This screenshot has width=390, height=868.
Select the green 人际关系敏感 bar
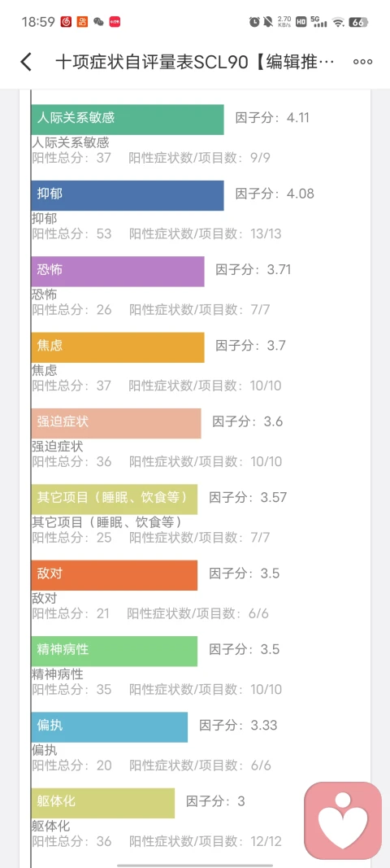point(128,119)
